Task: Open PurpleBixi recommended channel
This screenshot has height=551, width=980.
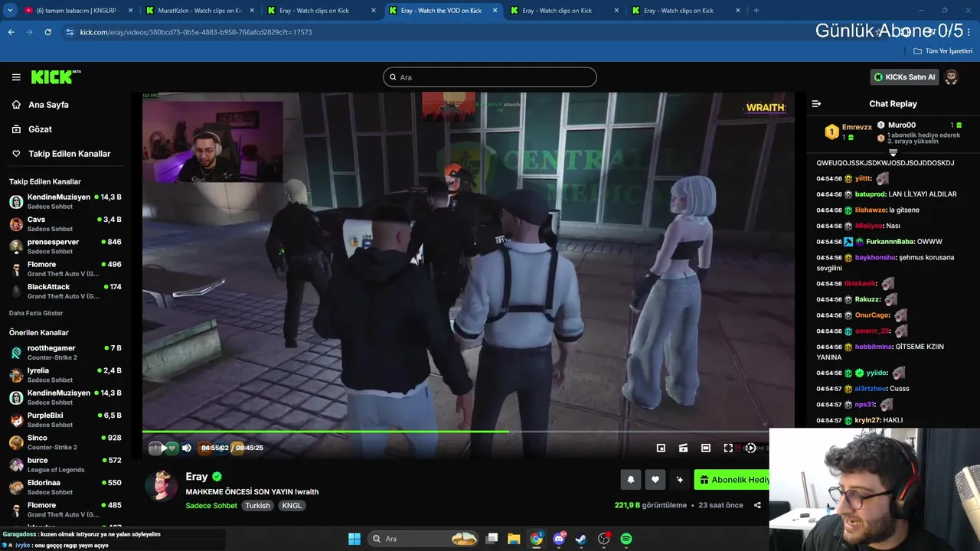Action: (x=65, y=419)
